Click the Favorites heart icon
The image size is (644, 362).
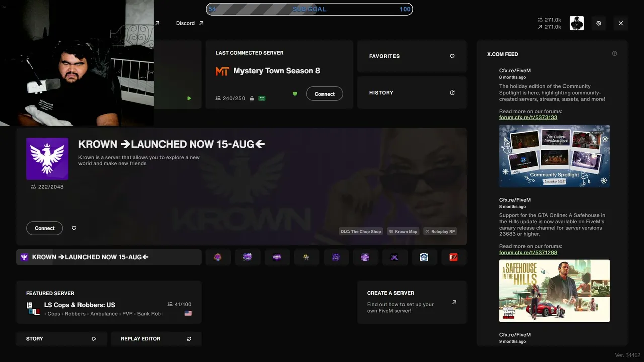point(452,56)
